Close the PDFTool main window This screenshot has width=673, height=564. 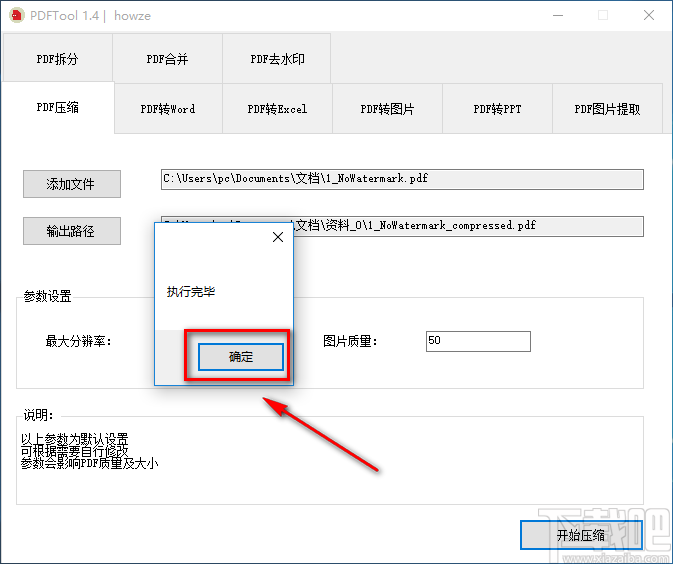click(x=649, y=16)
